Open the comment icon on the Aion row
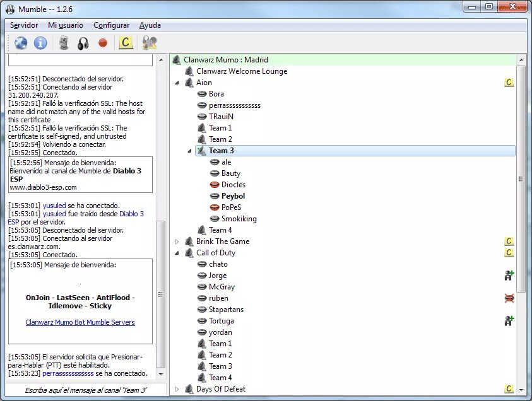This screenshot has height=401, width=532. click(x=509, y=83)
